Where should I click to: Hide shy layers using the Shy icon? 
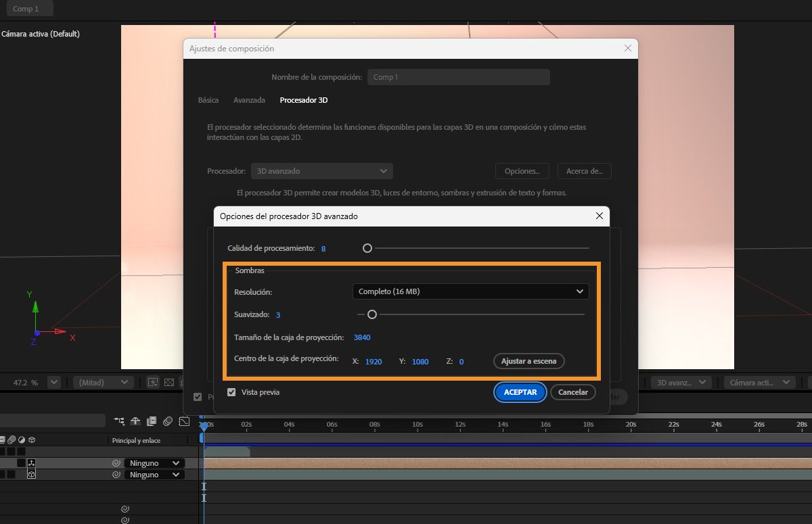135,422
